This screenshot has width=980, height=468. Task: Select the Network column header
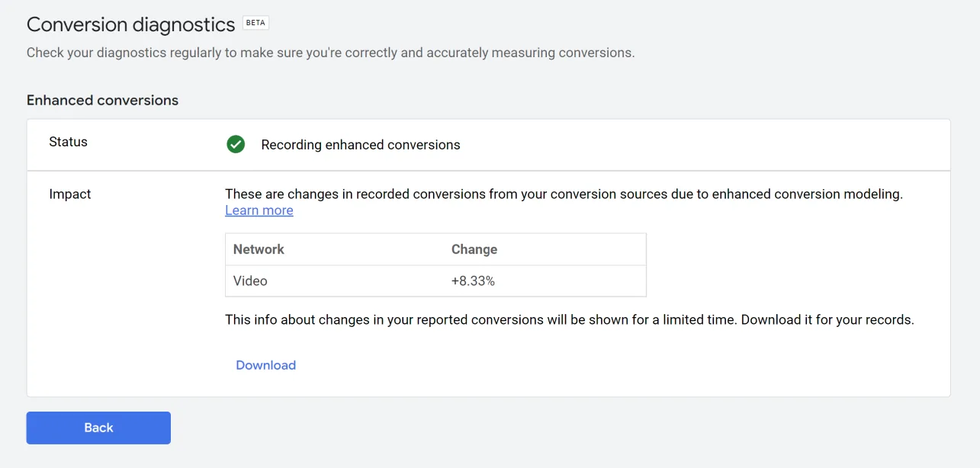tap(259, 249)
